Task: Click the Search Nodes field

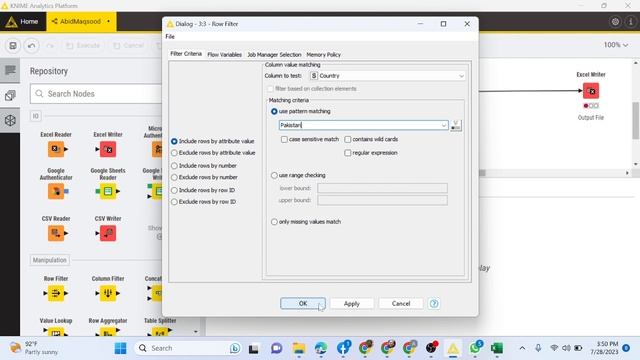Action: click(x=96, y=94)
